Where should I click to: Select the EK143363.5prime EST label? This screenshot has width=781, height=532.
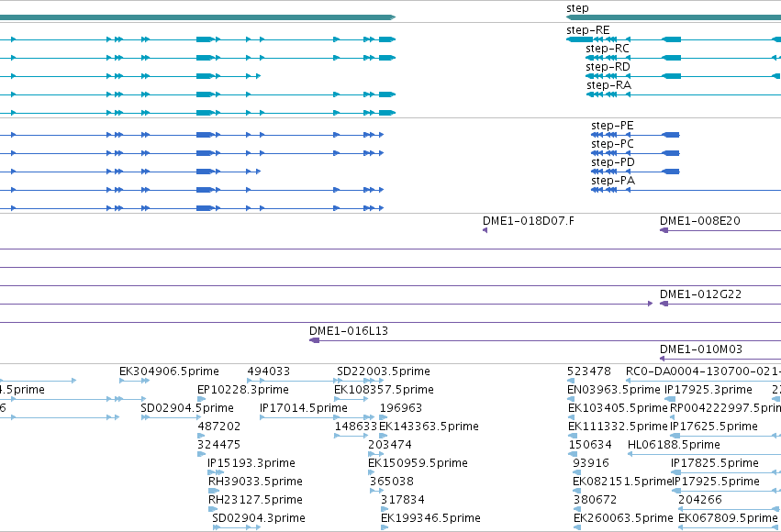[x=429, y=427]
